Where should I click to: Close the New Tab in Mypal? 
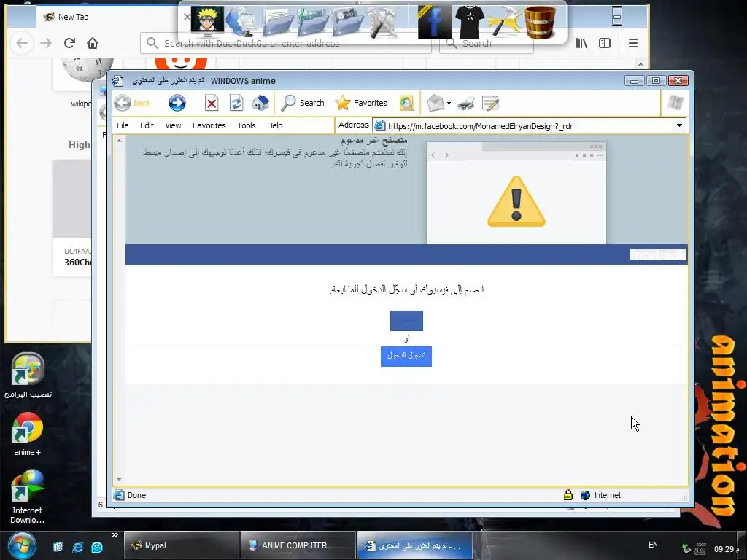187,17
